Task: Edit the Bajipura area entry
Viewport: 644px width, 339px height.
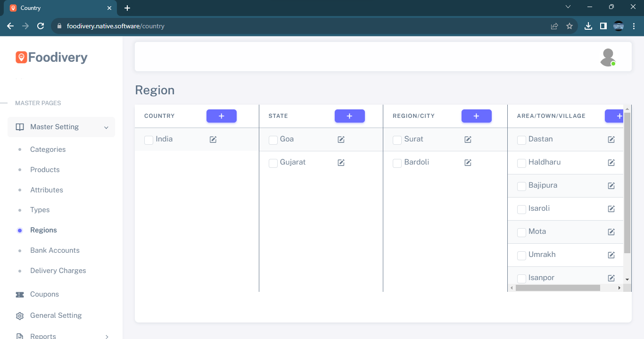Action: pos(611,186)
